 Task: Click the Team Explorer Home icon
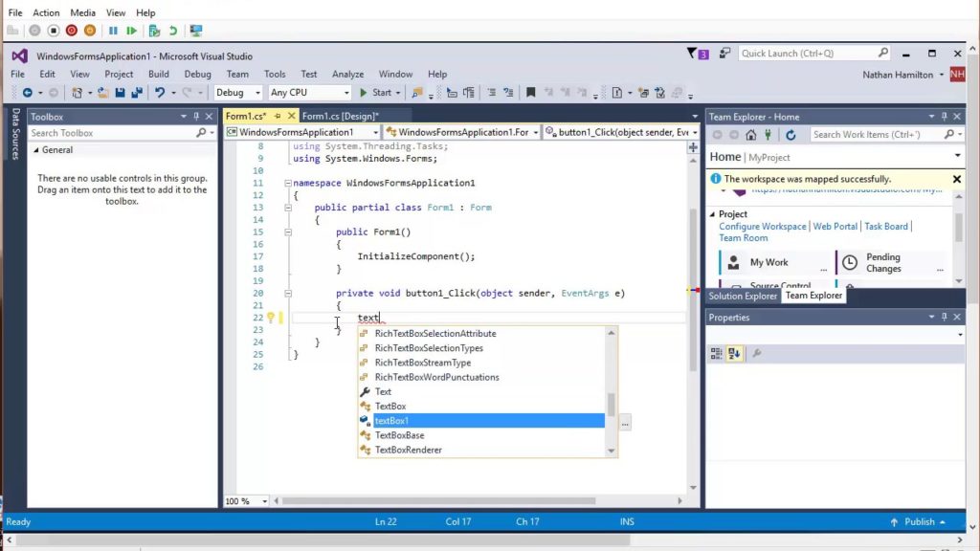coord(750,134)
